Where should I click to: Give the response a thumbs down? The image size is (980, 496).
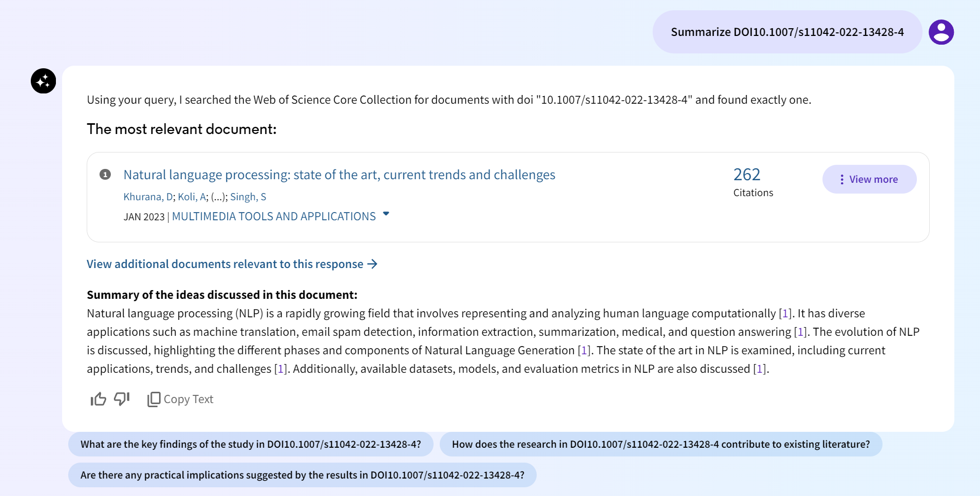point(122,399)
